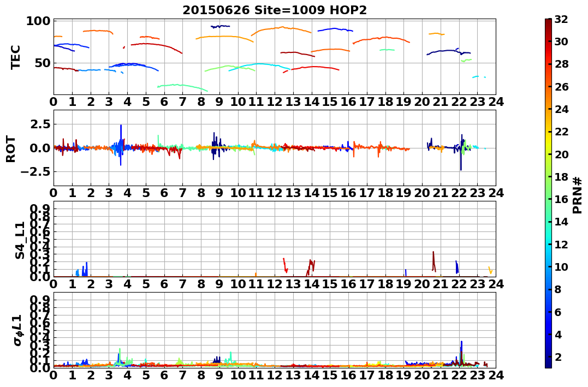
Task: Click hour 22 tick under the σφL1 panel
Action: point(459,375)
